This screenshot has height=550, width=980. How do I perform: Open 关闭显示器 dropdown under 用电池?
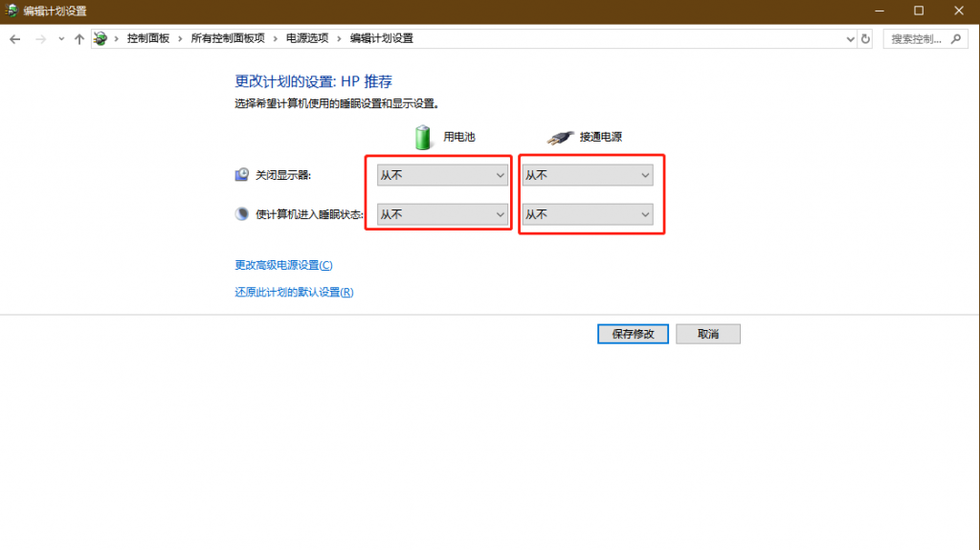(x=441, y=175)
